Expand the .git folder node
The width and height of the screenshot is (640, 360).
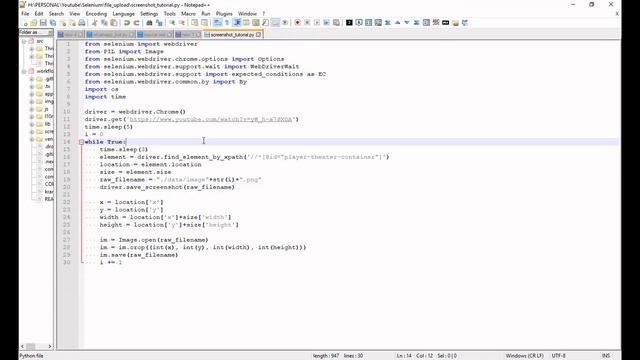tap(31, 79)
